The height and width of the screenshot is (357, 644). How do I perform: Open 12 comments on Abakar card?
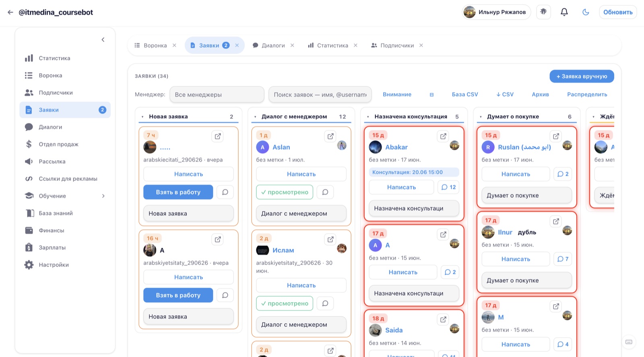click(448, 187)
